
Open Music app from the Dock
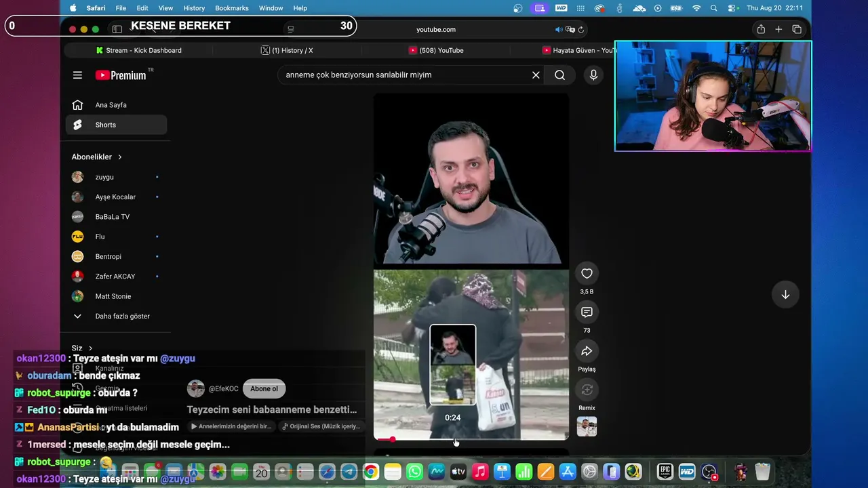click(x=480, y=472)
